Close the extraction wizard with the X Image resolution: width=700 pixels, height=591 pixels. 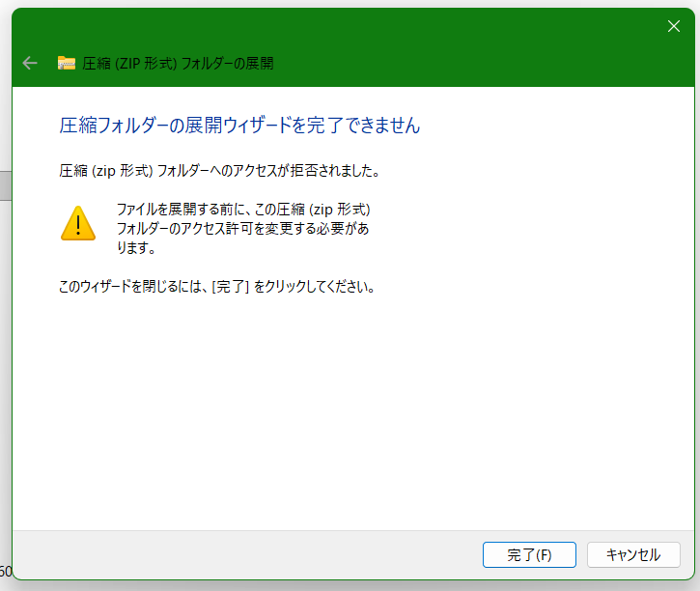pos(674,26)
